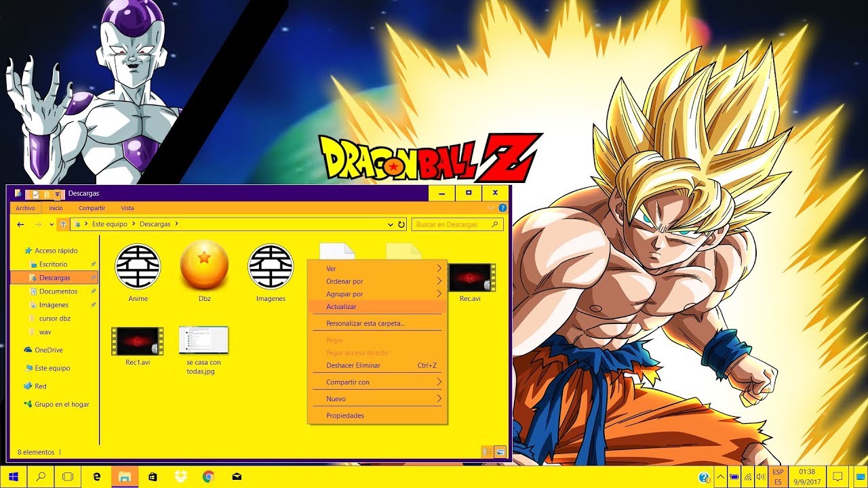Click Este equipo in address bar
Image resolution: width=868 pixels, height=488 pixels.
109,224
